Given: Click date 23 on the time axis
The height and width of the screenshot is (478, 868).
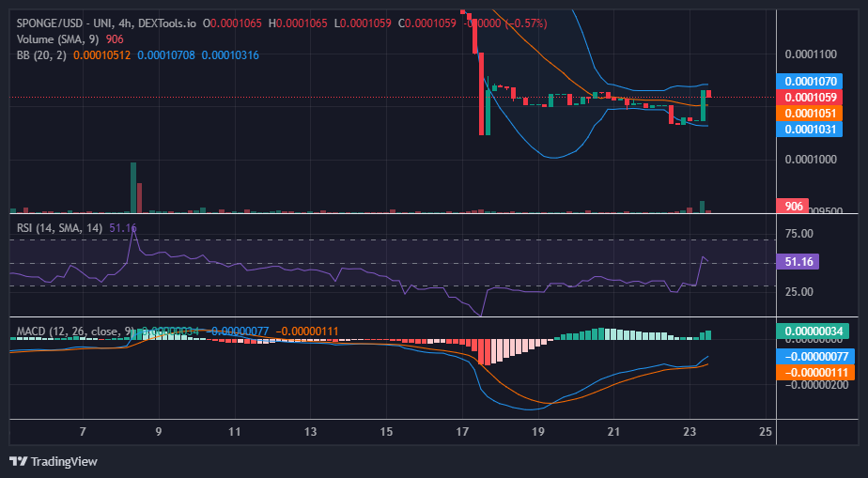Looking at the screenshot, I should coord(690,432).
